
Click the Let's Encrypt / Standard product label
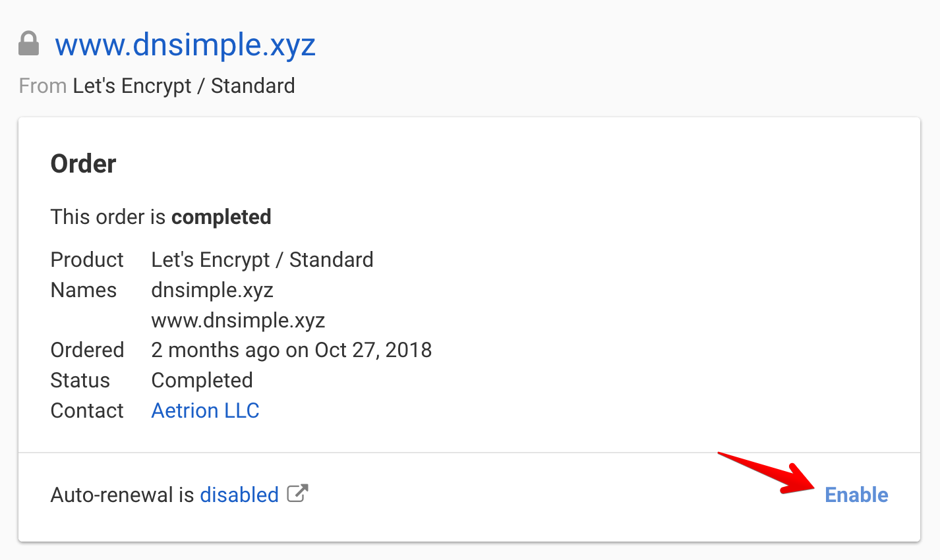pyautogui.click(x=262, y=259)
